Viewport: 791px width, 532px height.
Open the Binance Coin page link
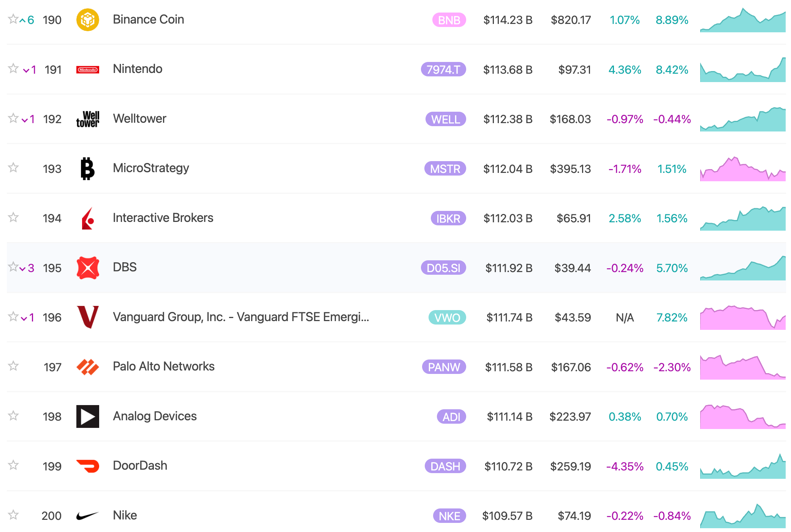(149, 19)
